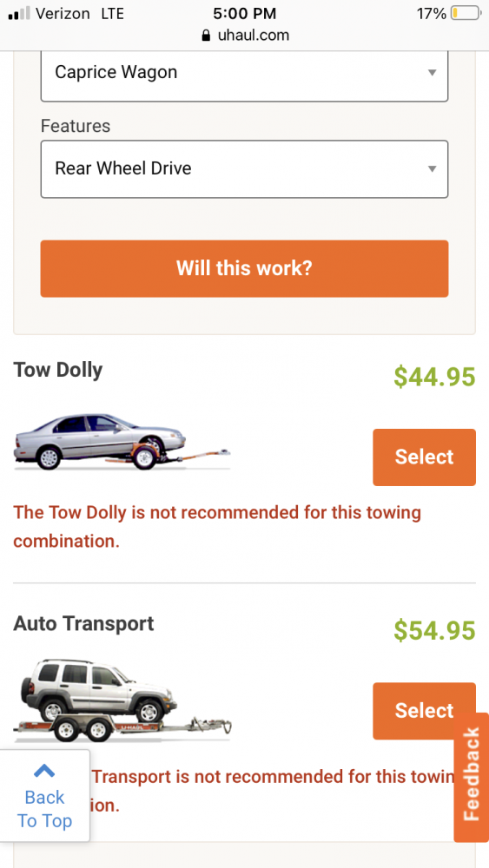Tap the battery icon in status bar

[x=466, y=13]
